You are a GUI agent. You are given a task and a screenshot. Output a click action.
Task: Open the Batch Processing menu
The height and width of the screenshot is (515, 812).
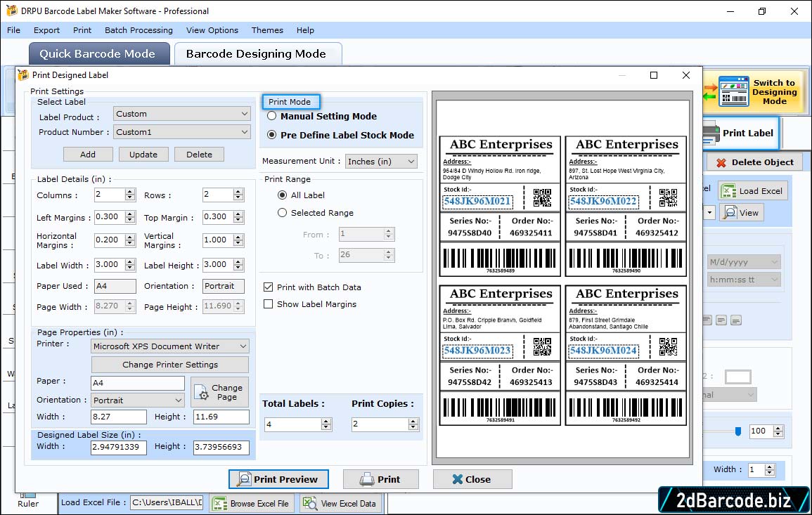(x=138, y=30)
